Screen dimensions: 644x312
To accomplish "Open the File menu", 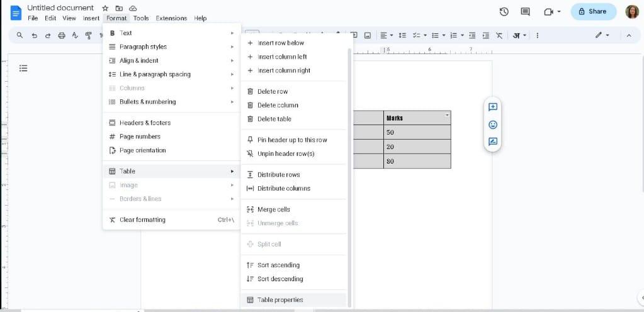I will pos(33,18).
